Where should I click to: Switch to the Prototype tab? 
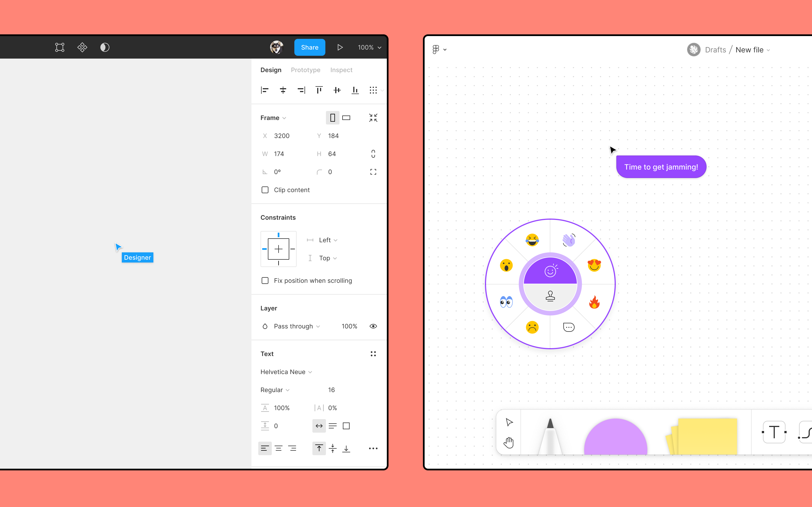[x=304, y=70]
